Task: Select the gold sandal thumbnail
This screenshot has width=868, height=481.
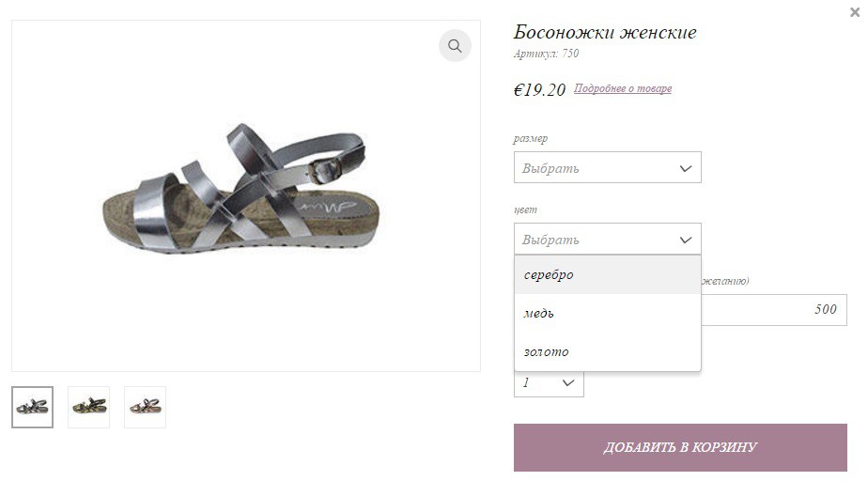Action: pos(88,408)
